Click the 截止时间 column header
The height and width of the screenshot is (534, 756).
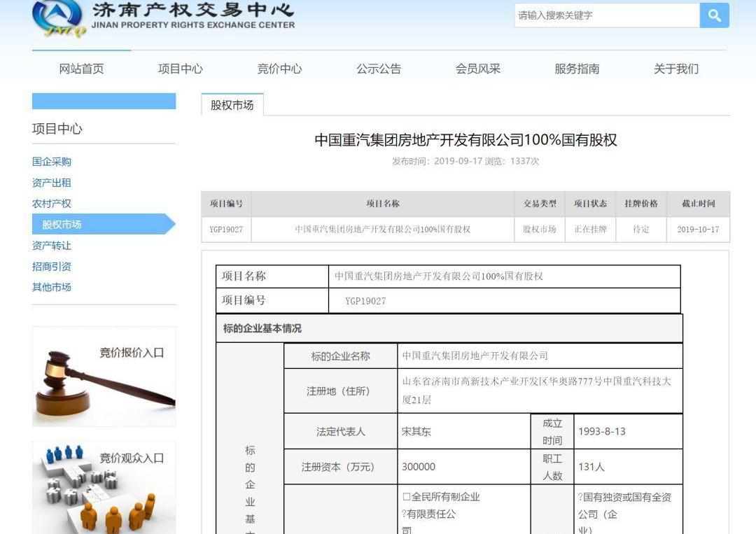698,204
